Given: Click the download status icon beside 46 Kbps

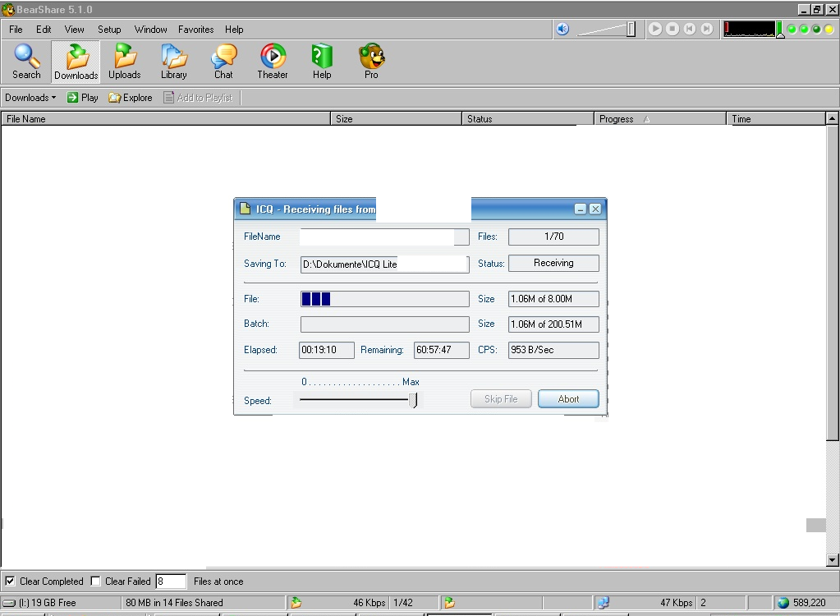Looking at the screenshot, I should coord(296,603).
